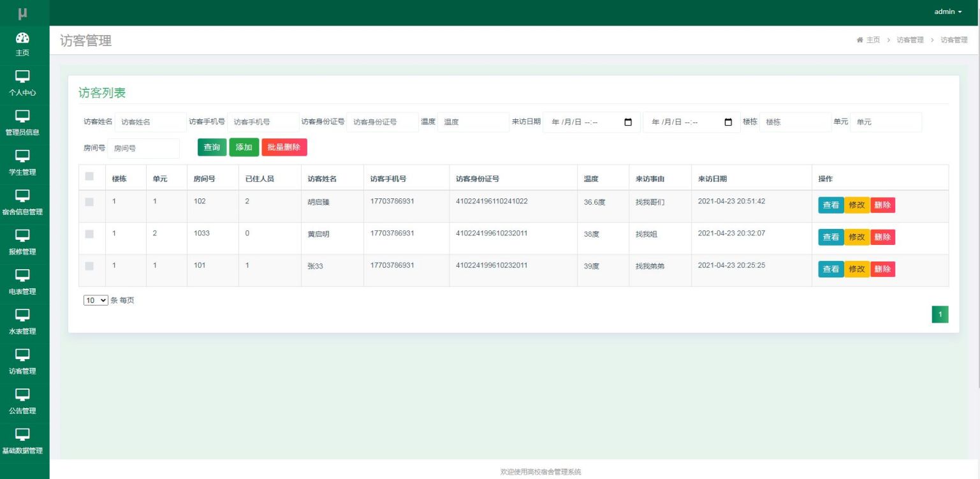This screenshot has height=479, width=980.
Task: Open 宿舍信息管理 sidebar icon
Action: 22,196
